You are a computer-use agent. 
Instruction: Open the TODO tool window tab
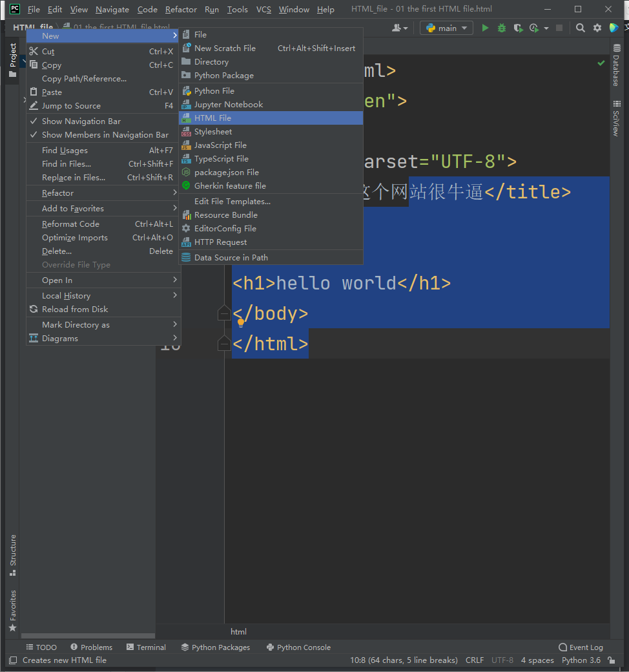[x=41, y=647]
